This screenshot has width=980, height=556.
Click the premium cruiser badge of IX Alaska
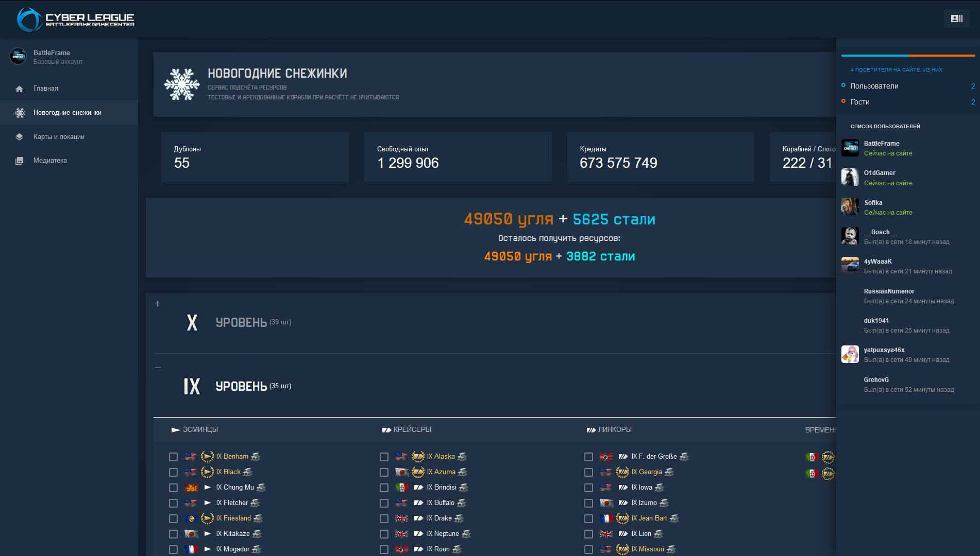coord(418,457)
